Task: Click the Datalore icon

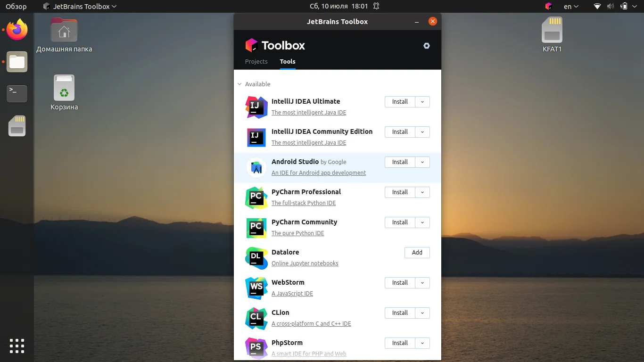Action: click(256, 258)
